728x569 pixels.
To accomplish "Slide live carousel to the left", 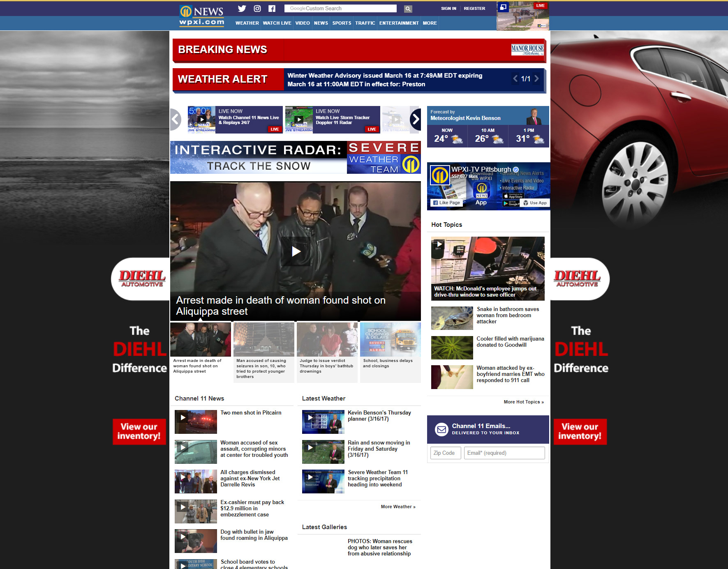I will click(176, 120).
